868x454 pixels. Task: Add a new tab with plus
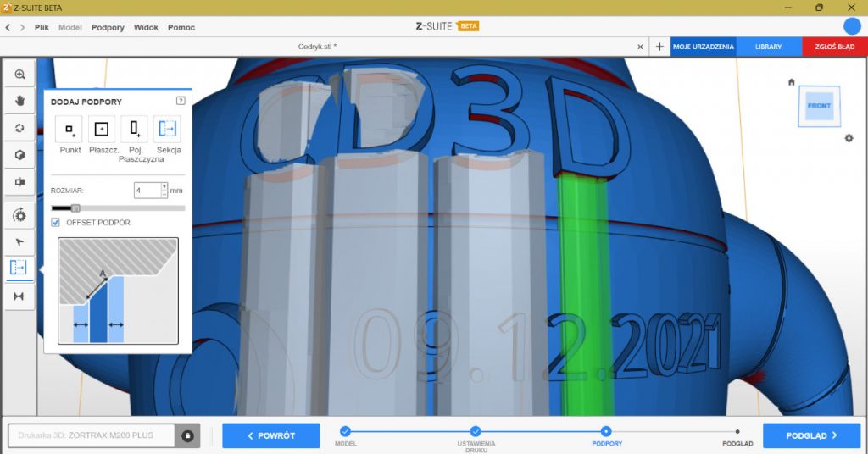pyautogui.click(x=659, y=47)
